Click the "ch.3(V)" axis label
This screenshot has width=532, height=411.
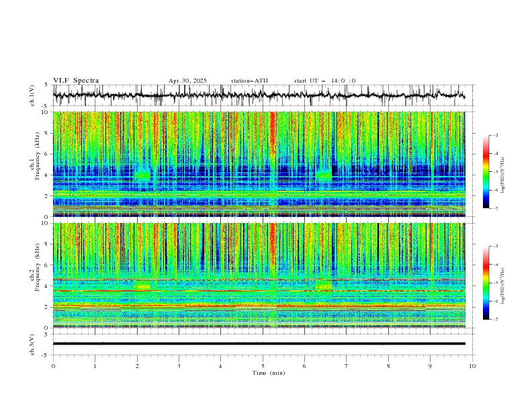tap(32, 345)
